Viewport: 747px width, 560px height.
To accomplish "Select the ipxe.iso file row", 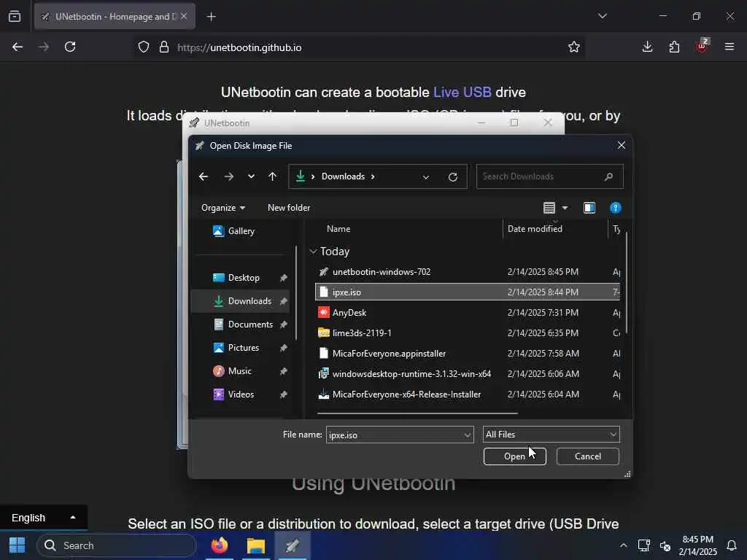I will tap(468, 292).
